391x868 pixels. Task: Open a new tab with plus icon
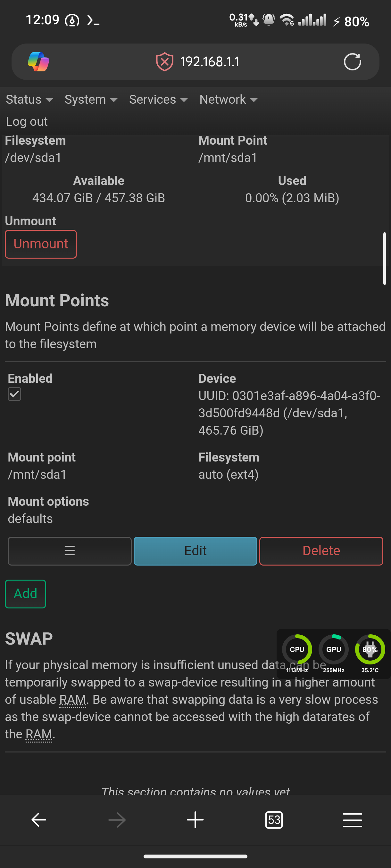[195, 820]
